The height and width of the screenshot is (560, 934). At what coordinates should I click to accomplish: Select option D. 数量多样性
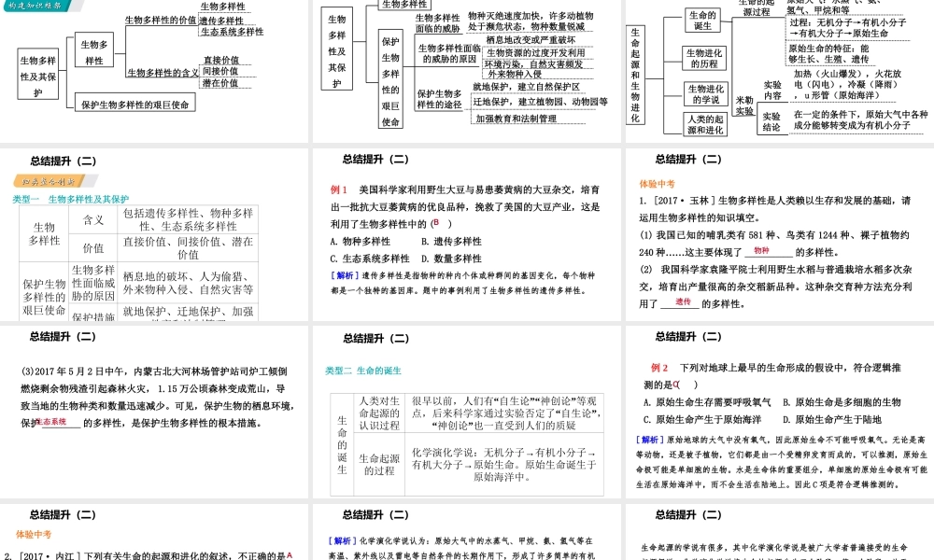click(451, 259)
